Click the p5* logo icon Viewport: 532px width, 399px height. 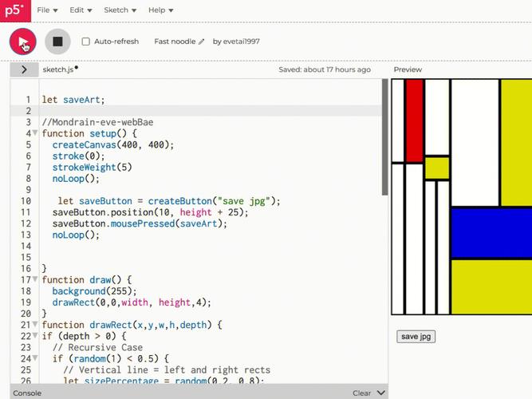pyautogui.click(x=13, y=10)
